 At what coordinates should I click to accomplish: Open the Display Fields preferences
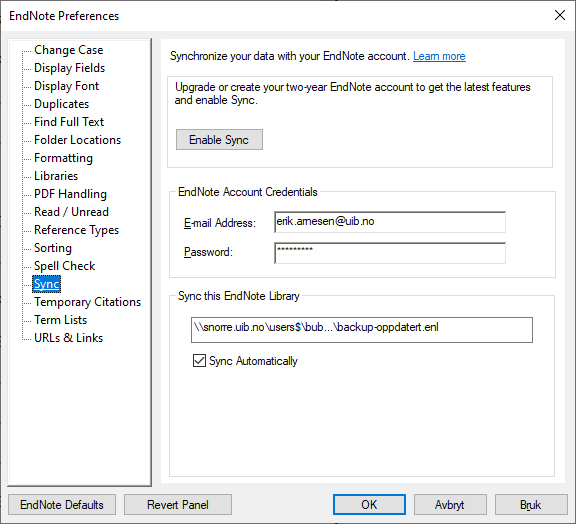(69, 68)
